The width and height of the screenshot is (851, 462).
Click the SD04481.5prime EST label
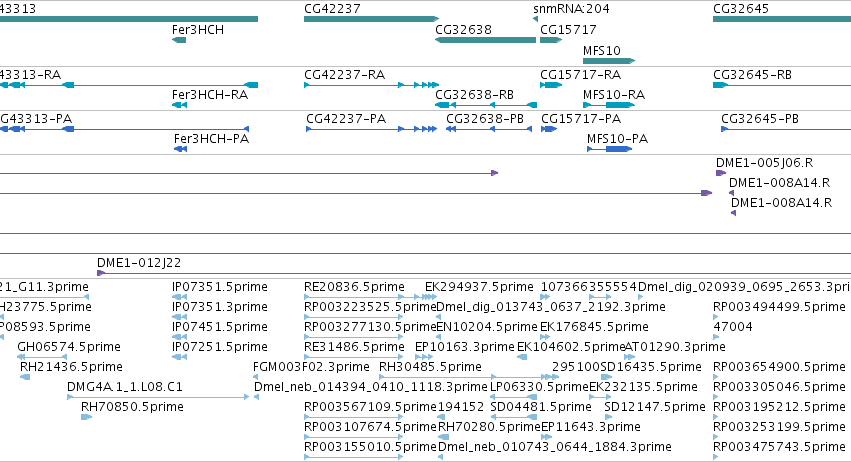click(541, 407)
